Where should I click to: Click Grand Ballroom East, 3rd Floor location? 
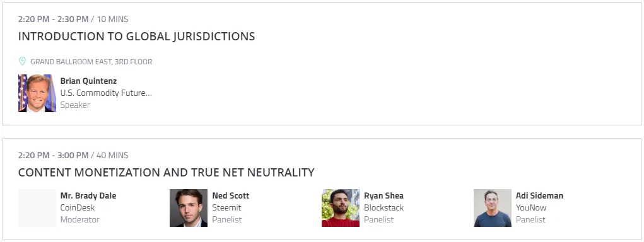pos(91,62)
